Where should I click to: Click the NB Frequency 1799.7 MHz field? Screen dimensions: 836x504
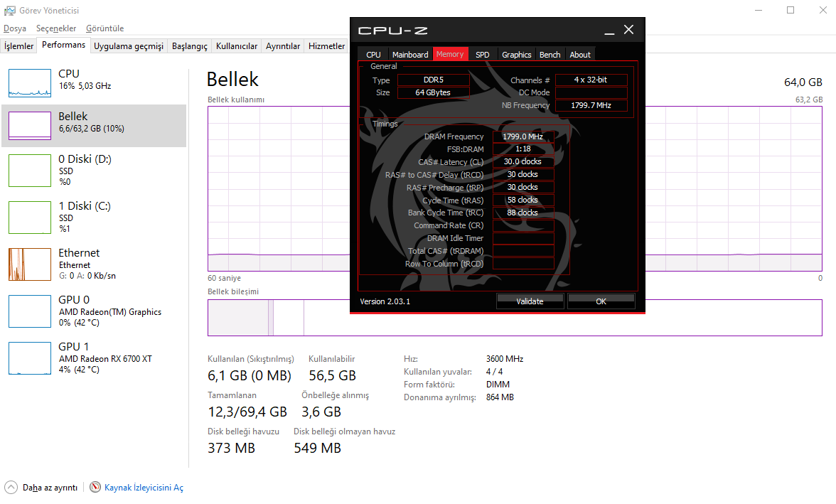pyautogui.click(x=591, y=106)
